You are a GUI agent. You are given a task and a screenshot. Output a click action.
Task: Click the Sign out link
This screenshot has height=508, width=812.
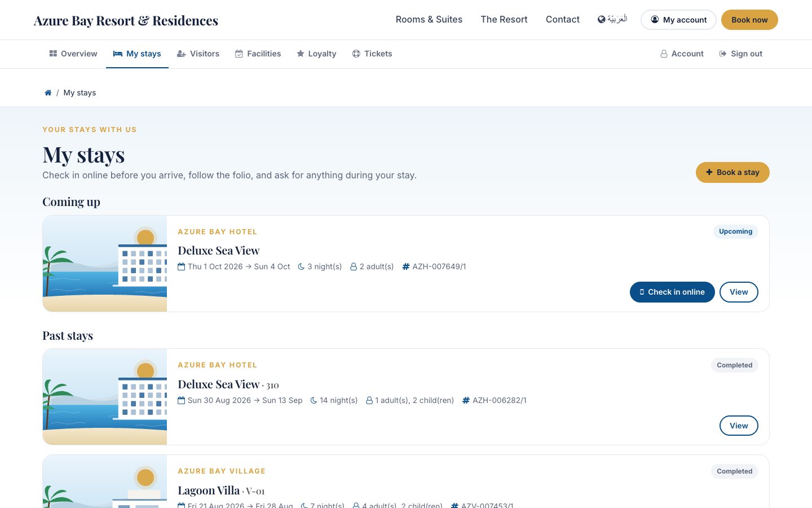(741, 54)
